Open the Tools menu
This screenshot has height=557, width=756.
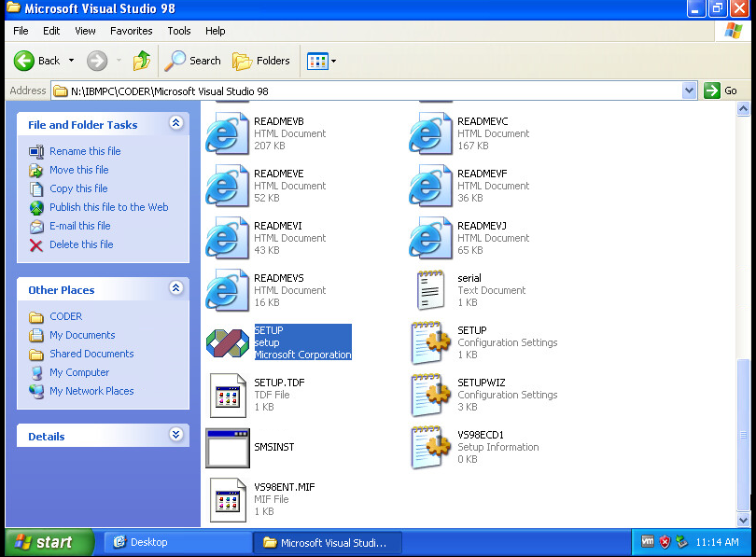pyautogui.click(x=178, y=31)
